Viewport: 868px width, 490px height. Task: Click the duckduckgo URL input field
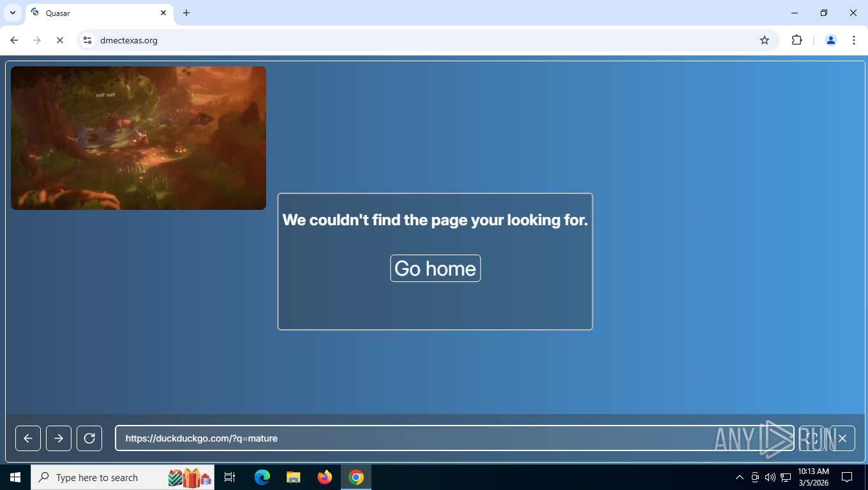click(x=454, y=438)
